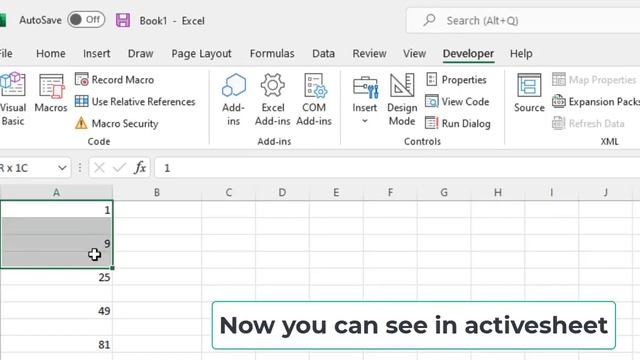Open the Help tab

(521, 53)
